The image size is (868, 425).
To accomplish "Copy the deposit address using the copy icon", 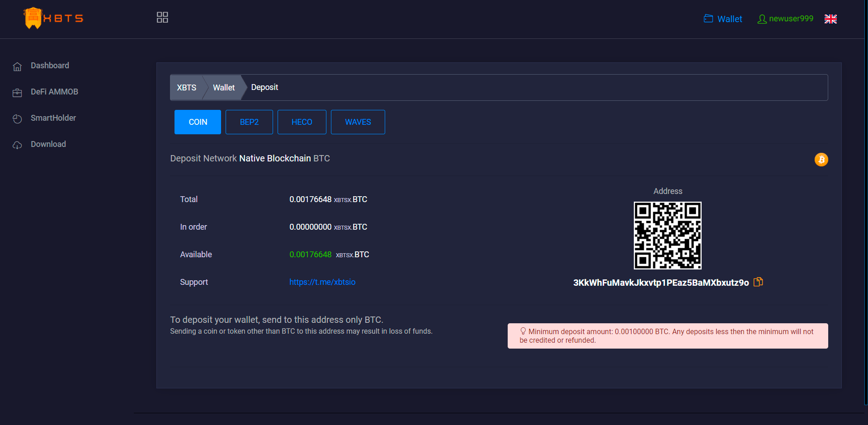I will (x=758, y=281).
